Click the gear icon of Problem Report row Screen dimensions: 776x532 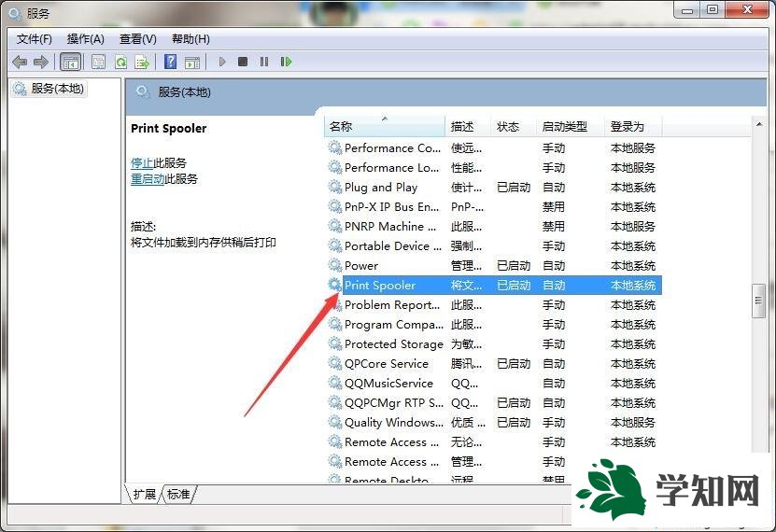(x=335, y=304)
